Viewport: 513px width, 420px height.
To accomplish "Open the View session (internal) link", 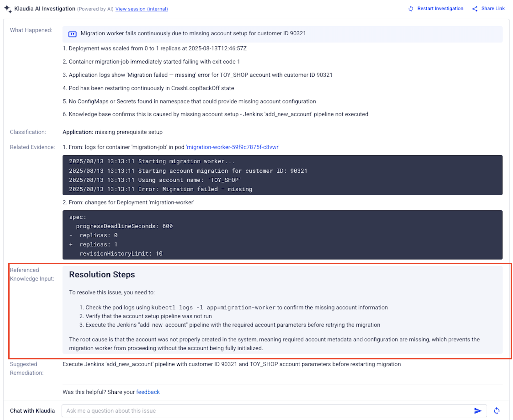I will pos(142,9).
